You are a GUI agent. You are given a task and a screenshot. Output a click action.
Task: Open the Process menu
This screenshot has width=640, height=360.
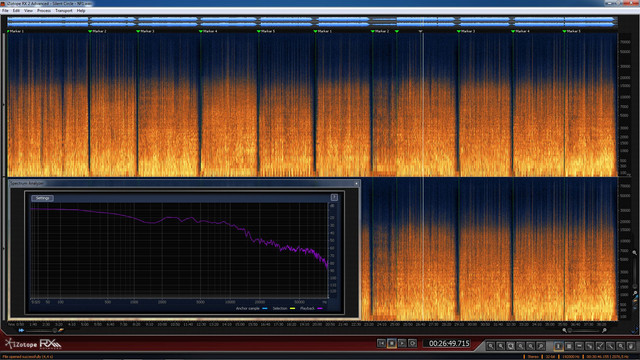(x=44, y=11)
